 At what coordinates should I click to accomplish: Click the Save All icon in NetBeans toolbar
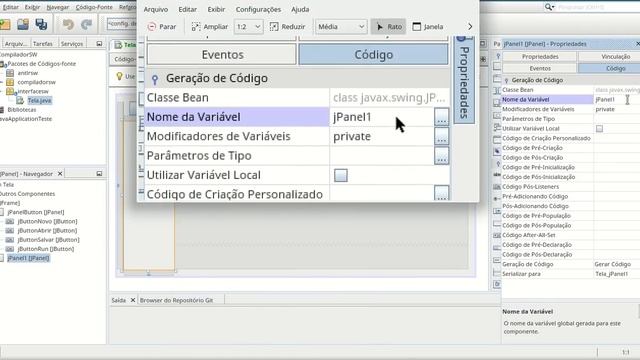[x=41, y=24]
